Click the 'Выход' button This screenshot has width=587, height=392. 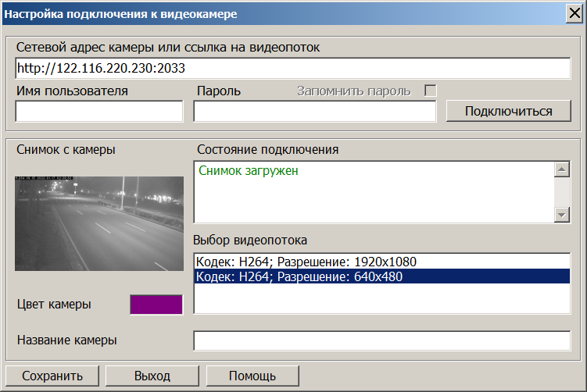(x=152, y=376)
